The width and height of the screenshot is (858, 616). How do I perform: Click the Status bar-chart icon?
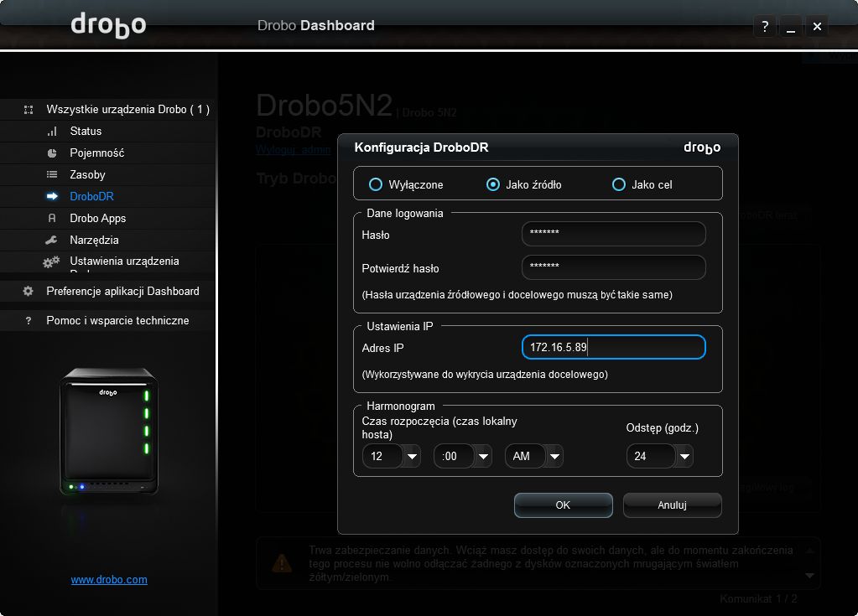[x=52, y=132]
